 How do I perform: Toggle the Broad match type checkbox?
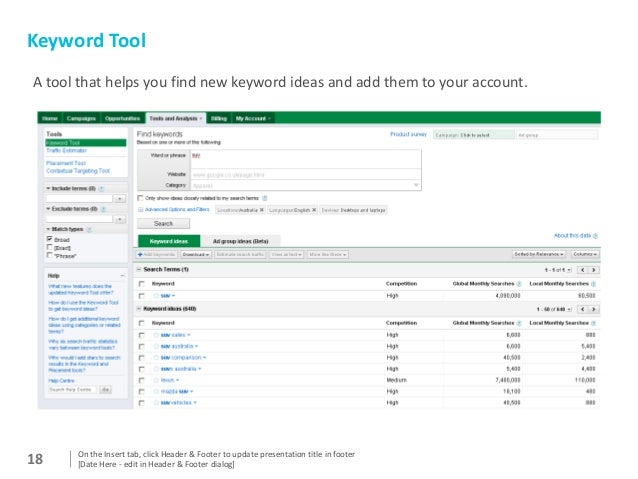50,240
